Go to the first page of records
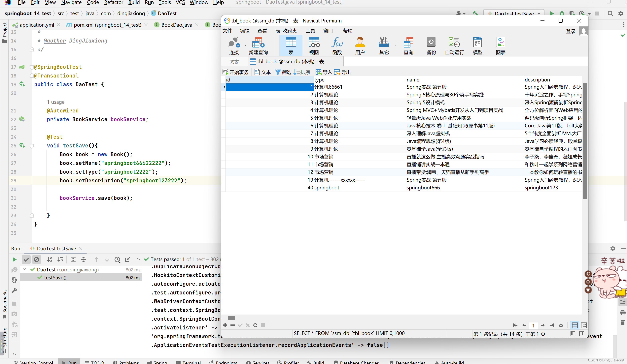Image resolution: width=627 pixels, height=364 pixels. tap(515, 325)
